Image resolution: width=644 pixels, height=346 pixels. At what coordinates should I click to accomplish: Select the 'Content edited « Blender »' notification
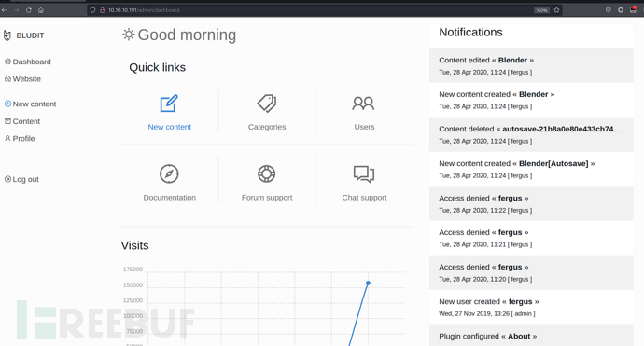pos(531,65)
